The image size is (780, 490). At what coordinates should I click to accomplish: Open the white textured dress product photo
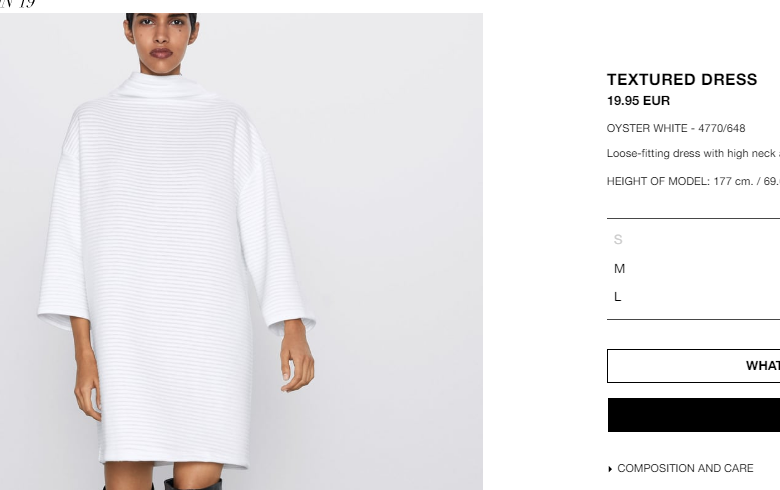(241, 252)
